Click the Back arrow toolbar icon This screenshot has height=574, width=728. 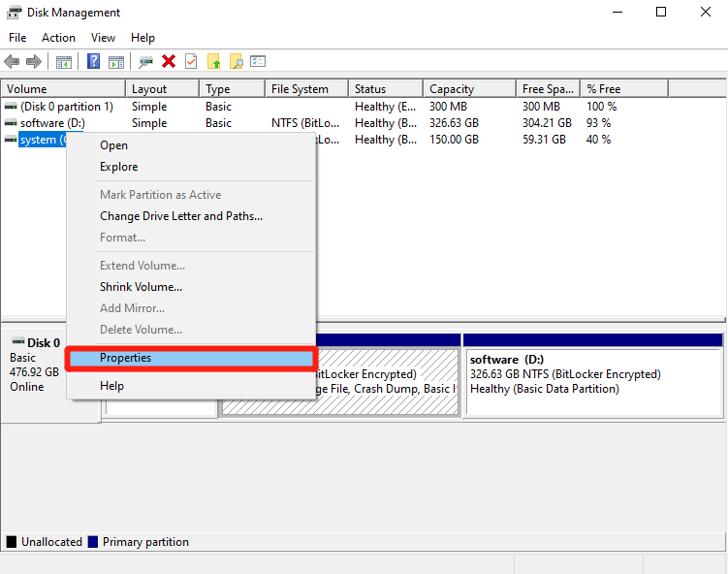(12, 62)
